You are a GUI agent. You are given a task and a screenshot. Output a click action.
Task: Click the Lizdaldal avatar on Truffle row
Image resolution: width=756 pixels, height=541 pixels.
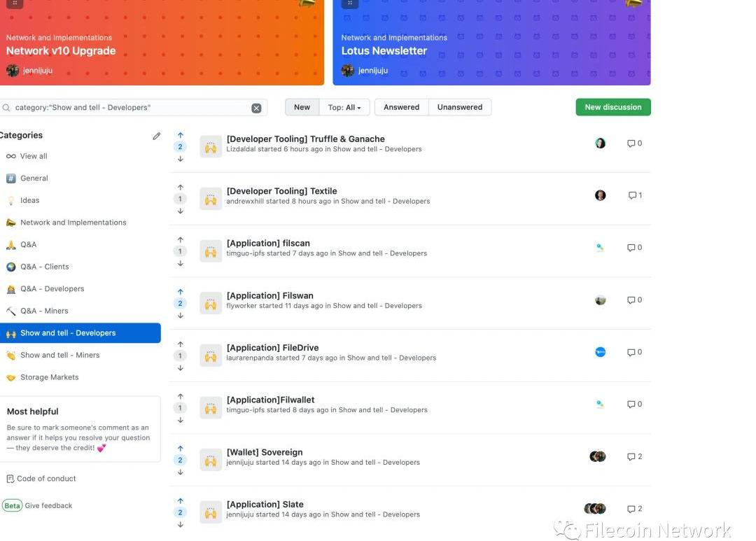600,143
